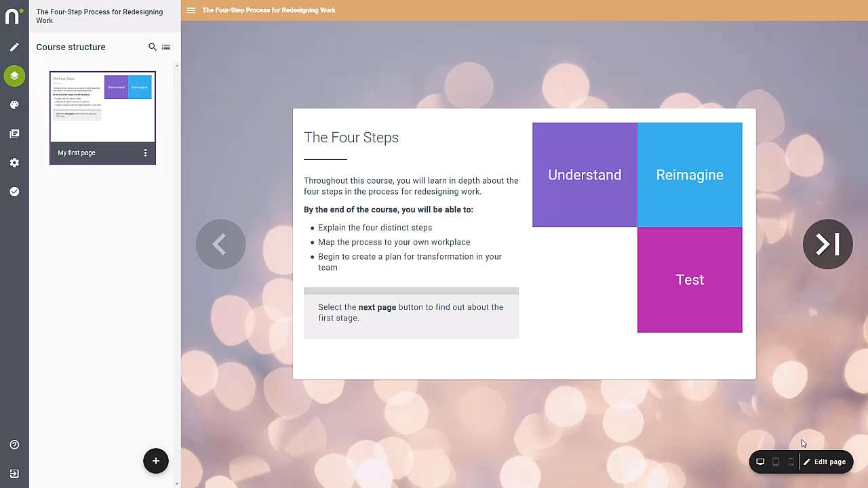Screen dimensions: 868x488
Task: Add a new page with plus button
Action: pyautogui.click(x=155, y=461)
